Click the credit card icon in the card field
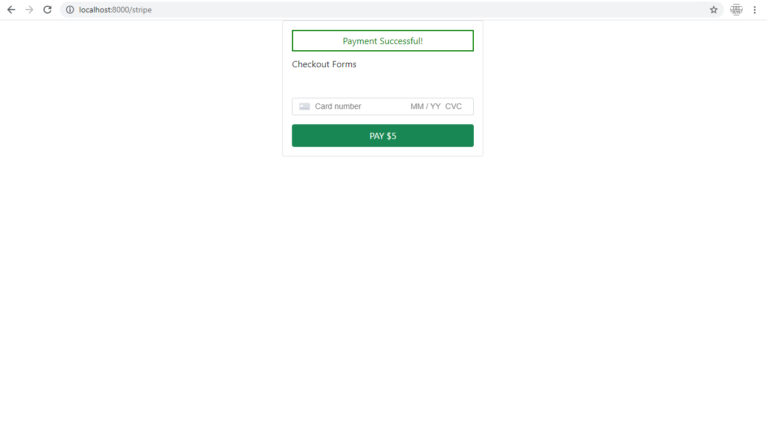 click(304, 106)
